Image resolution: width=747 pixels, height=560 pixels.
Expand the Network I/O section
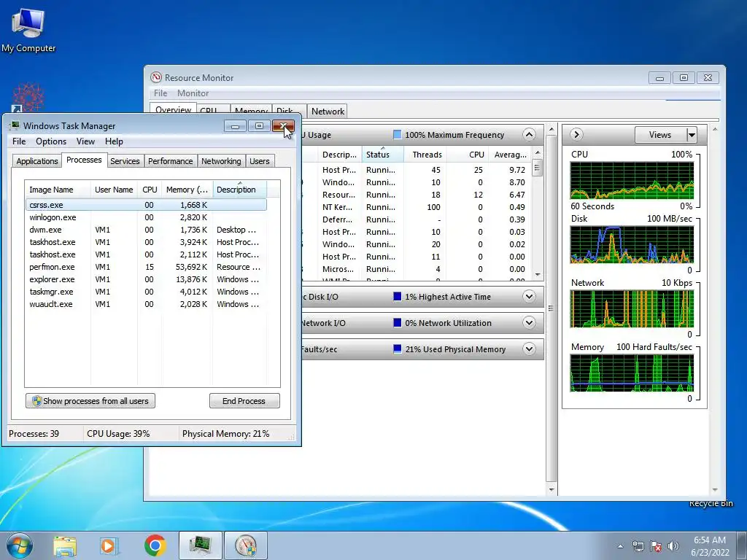coord(529,323)
